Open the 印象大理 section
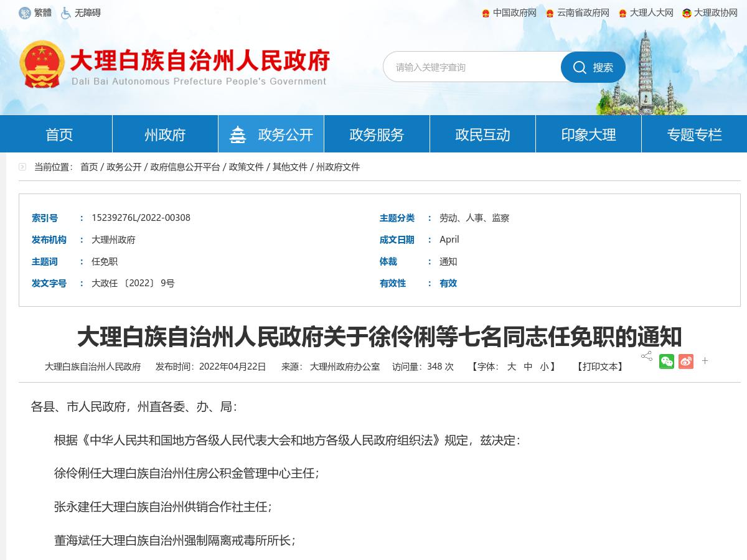The width and height of the screenshot is (747, 560). [x=588, y=133]
